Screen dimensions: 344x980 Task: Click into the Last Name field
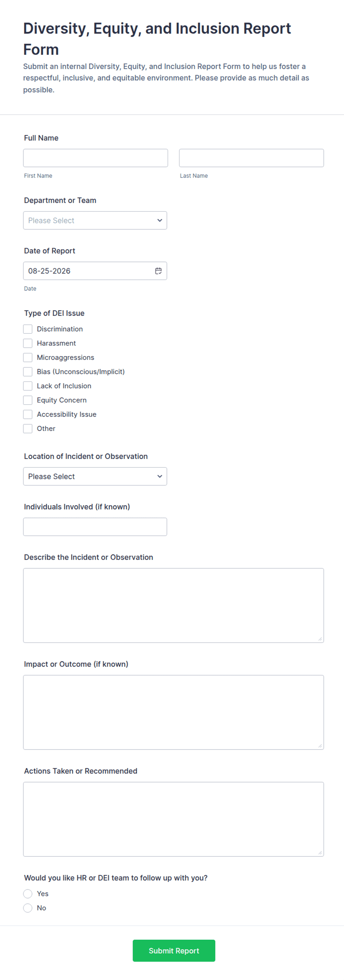point(252,158)
